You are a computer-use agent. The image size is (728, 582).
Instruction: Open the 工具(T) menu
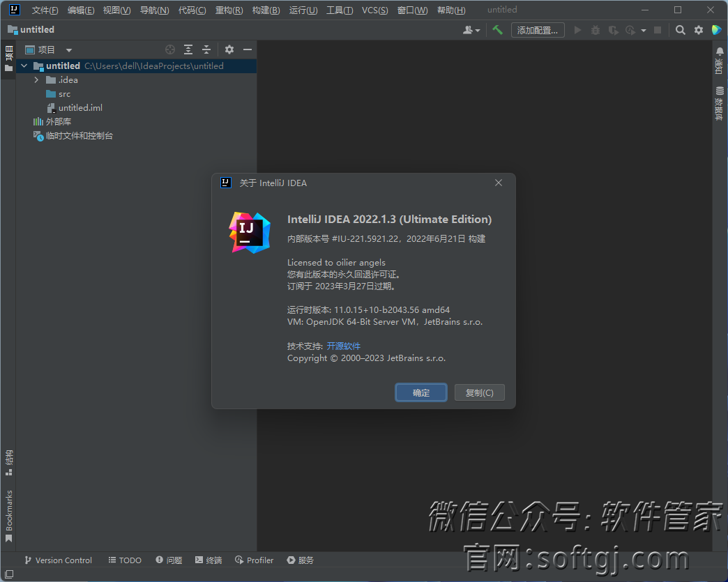[340, 10]
